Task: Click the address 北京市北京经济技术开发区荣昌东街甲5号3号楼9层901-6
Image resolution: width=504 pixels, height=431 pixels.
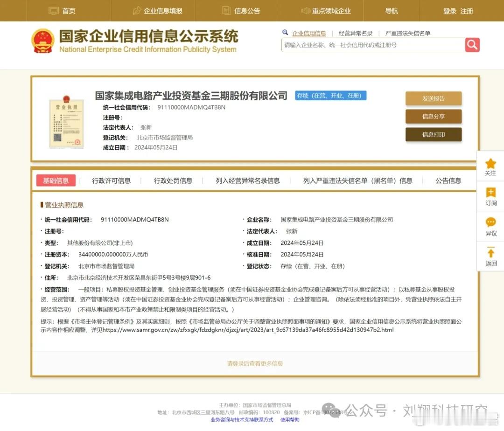Action: point(139,278)
